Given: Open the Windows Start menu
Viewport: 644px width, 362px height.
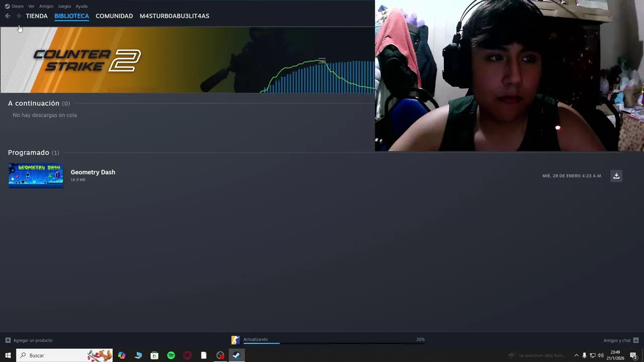Looking at the screenshot, I should (8, 355).
